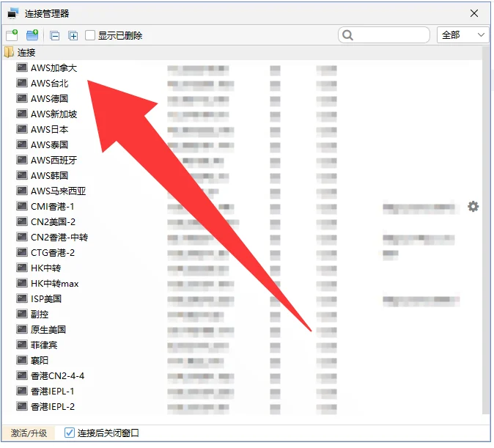Select the AWS加拿大 connection name
This screenshot has width=494, height=448.
coord(54,67)
